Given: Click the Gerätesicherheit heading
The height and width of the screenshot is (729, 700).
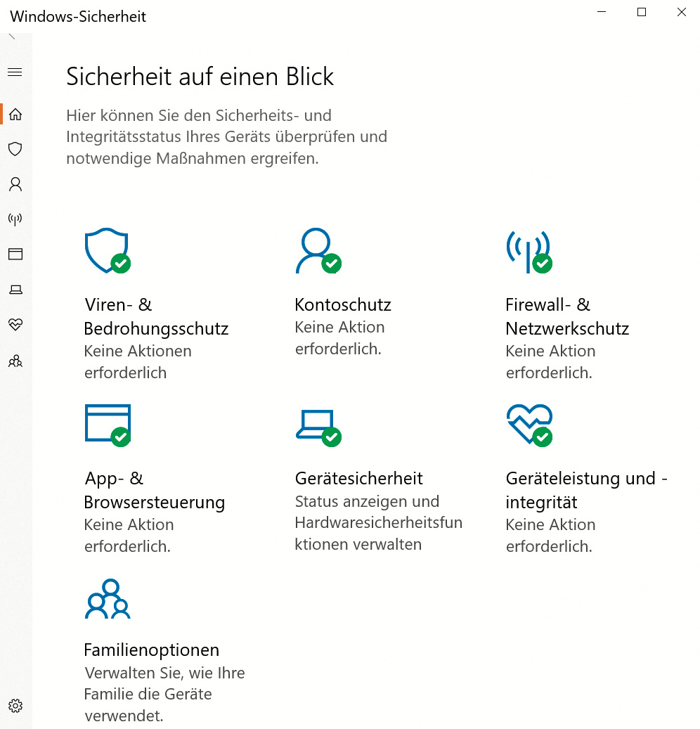Looking at the screenshot, I should [358, 479].
